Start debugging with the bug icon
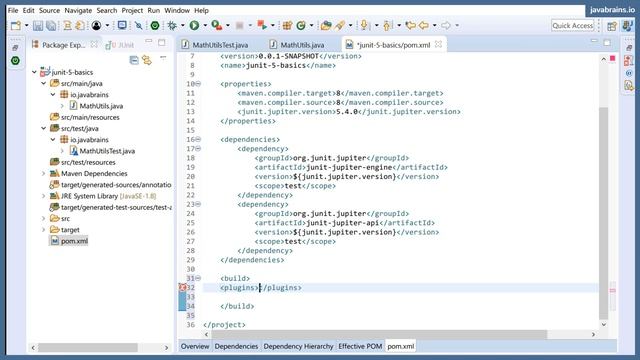This screenshot has height=360, width=640. [172, 26]
